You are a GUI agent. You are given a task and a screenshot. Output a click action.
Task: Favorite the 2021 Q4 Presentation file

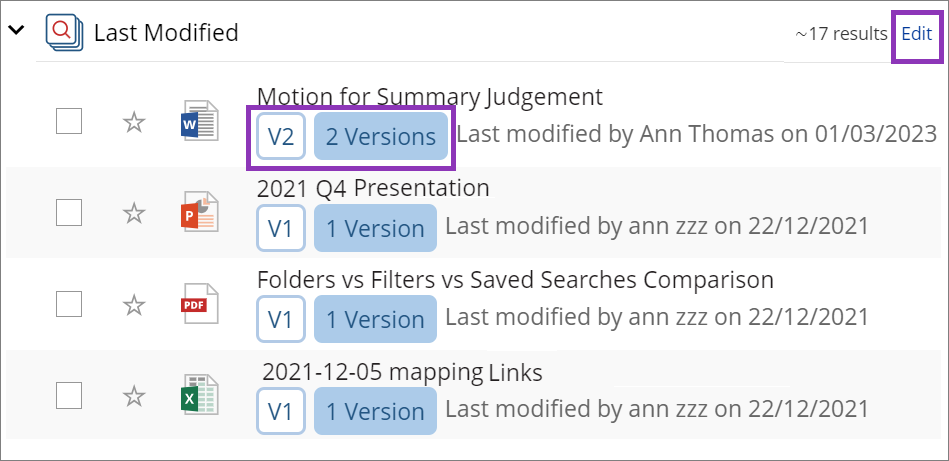coord(134,213)
